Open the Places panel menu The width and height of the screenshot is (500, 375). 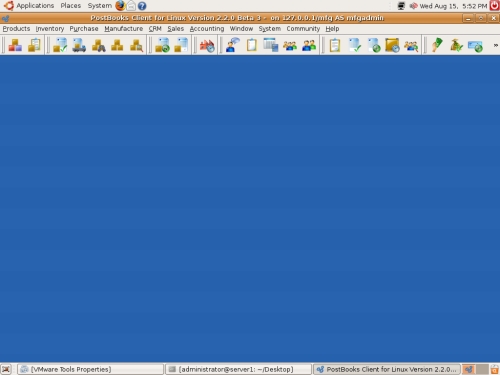71,6
